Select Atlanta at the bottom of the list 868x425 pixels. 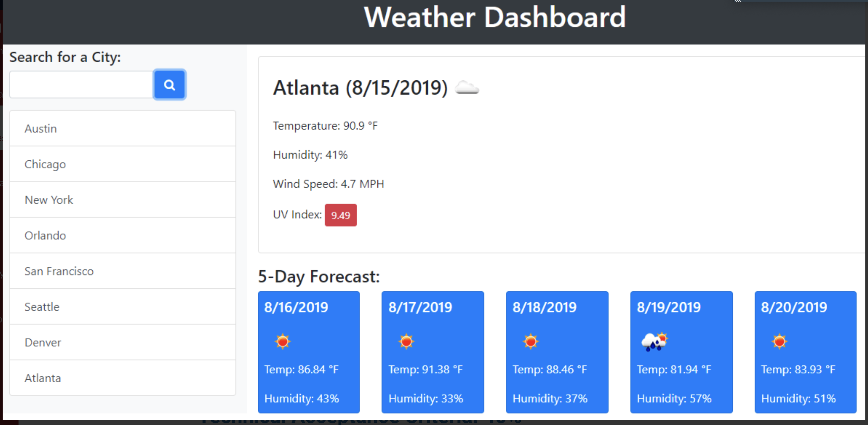pos(42,378)
